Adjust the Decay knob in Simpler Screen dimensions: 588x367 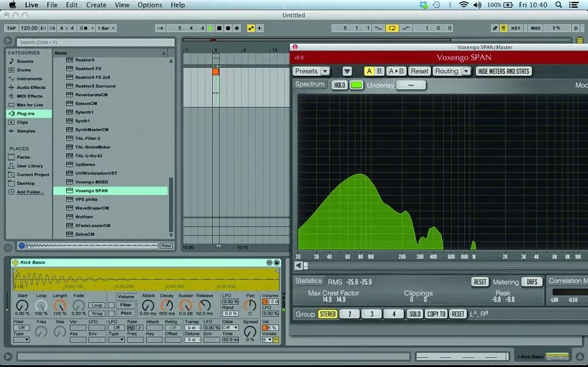click(x=166, y=305)
